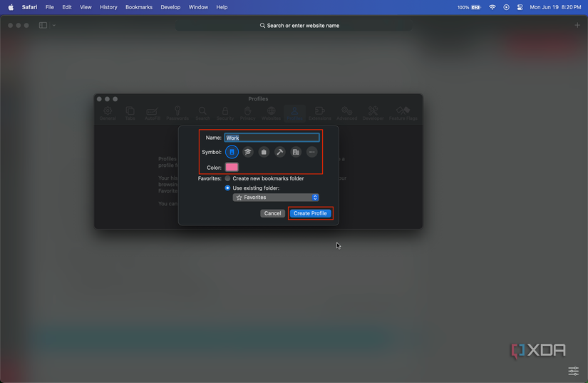
Task: Open AutoFill settings tab
Action: coord(153,113)
